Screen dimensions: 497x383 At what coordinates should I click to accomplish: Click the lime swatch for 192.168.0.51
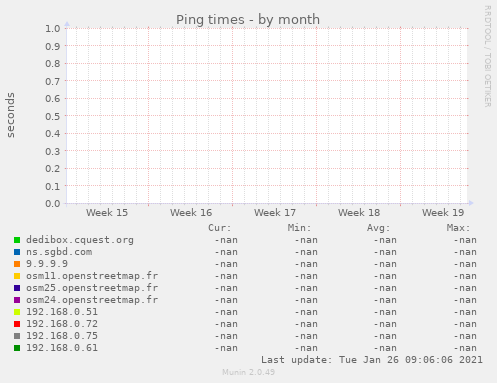17,312
